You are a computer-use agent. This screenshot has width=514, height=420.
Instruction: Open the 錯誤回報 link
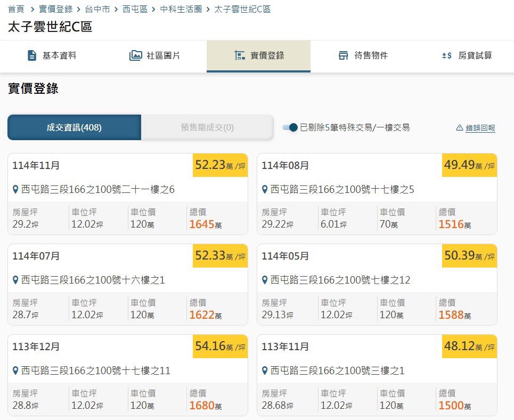pyautogui.click(x=480, y=128)
